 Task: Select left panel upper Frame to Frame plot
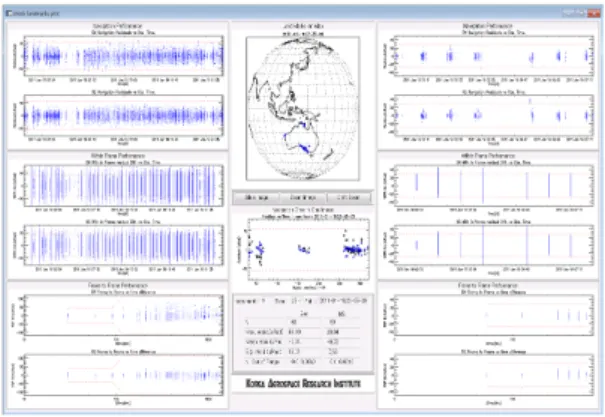(x=123, y=316)
